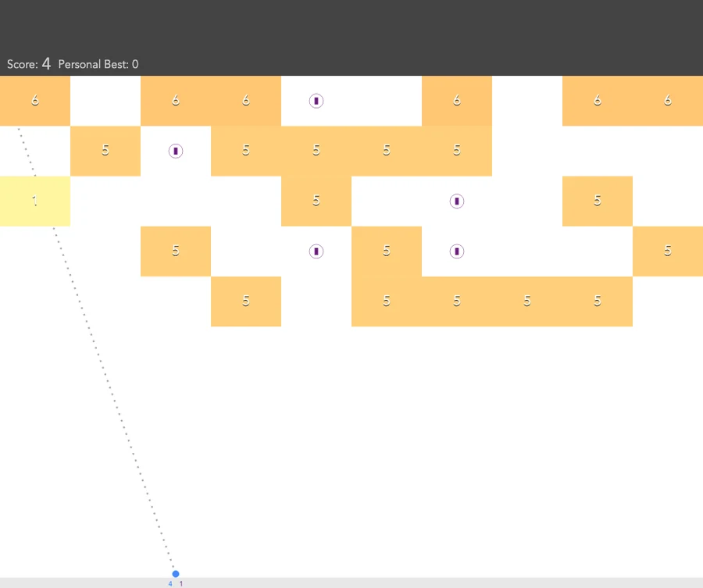Click the blue "4" counter under the ball

[170, 583]
